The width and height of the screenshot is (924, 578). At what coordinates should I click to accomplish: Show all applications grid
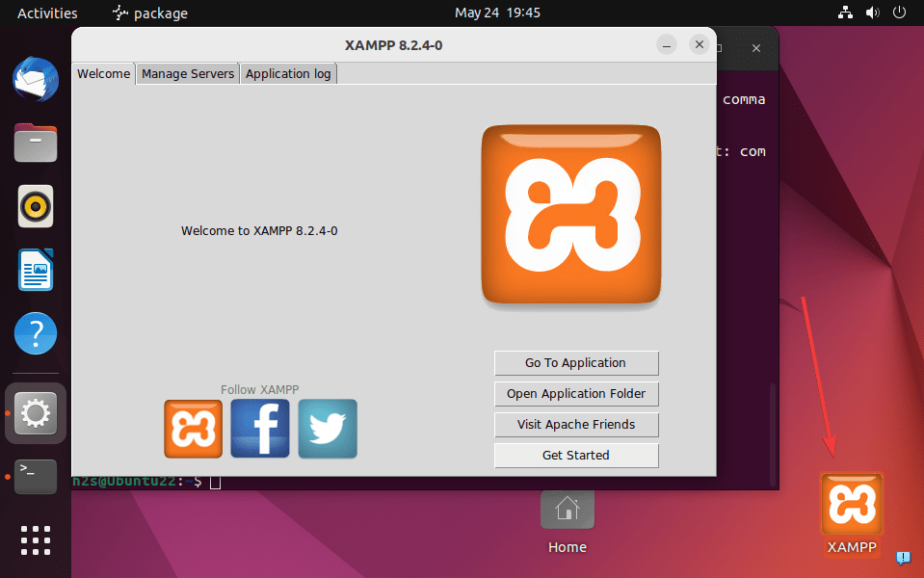[36, 540]
